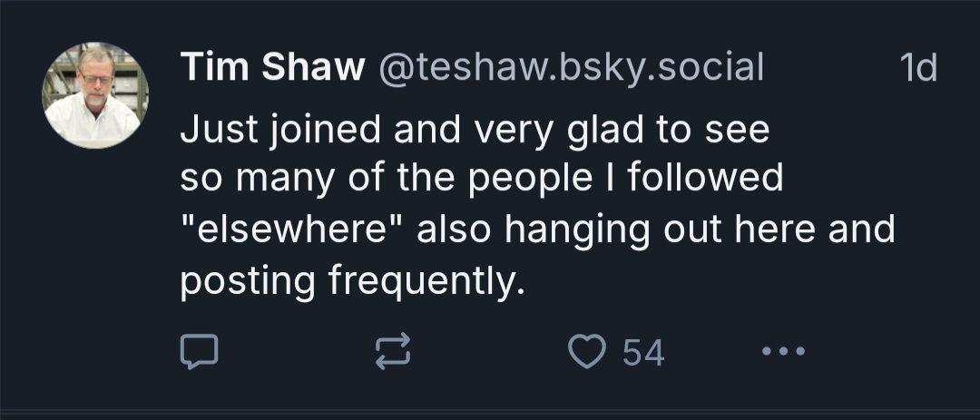This screenshot has height=420, width=980.
Task: Toggle the heart to like this post
Action: [587, 351]
